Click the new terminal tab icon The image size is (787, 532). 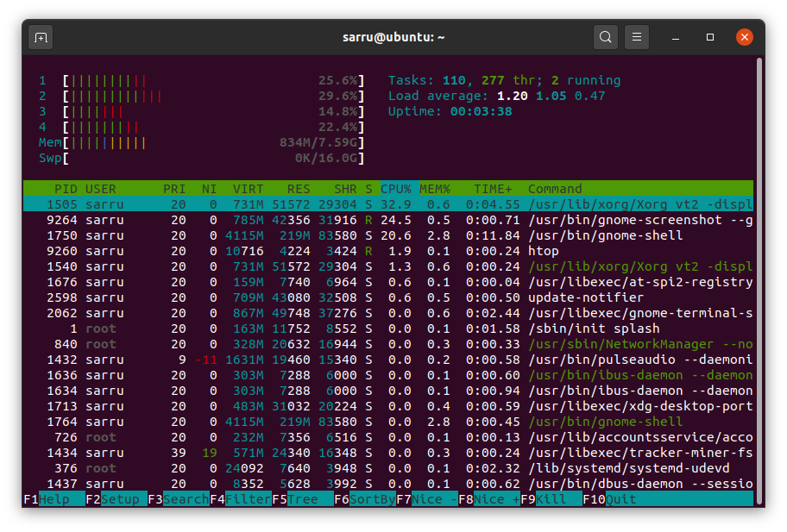coord(41,37)
